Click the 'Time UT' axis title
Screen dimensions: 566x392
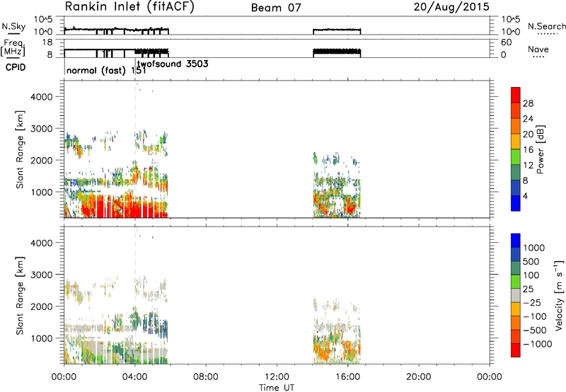point(277,388)
